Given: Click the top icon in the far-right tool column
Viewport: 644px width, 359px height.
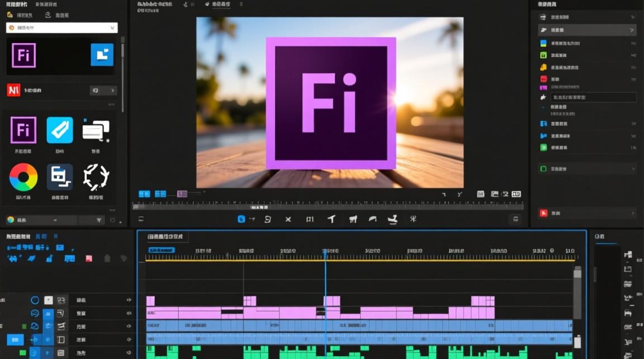Looking at the screenshot, I should click(x=628, y=255).
